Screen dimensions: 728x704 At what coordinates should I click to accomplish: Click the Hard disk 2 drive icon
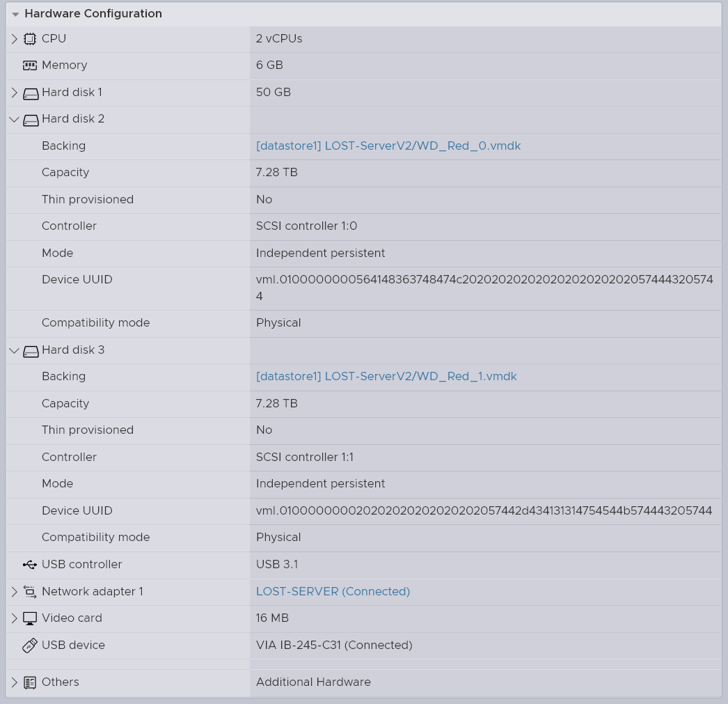tap(30, 119)
